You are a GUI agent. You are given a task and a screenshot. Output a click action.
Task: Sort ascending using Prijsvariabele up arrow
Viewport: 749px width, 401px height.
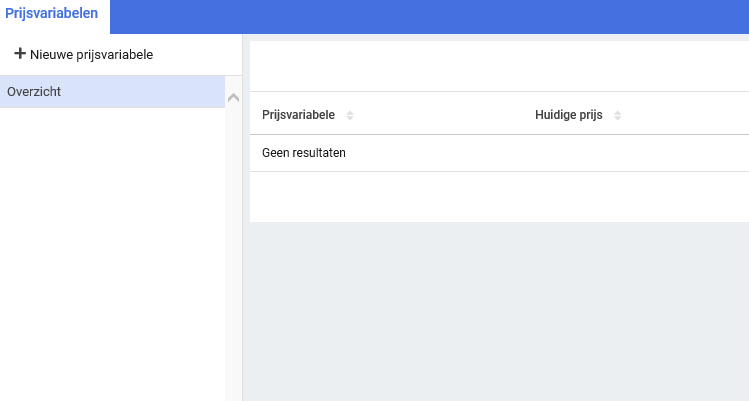point(350,112)
